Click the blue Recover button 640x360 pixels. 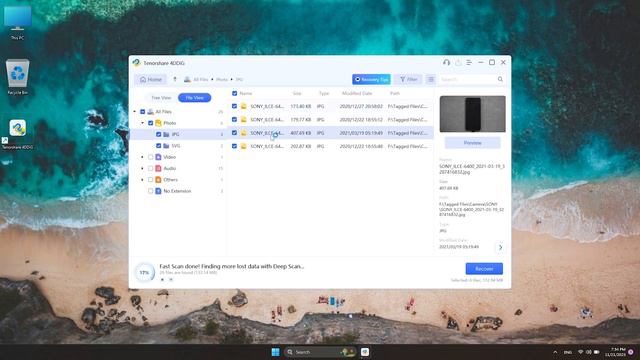click(484, 269)
